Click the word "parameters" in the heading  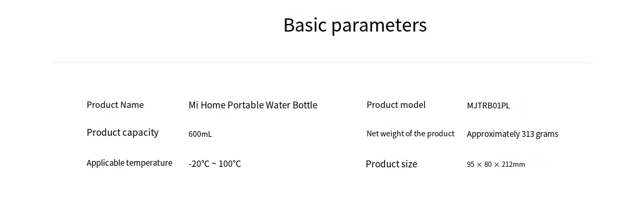[x=379, y=25]
